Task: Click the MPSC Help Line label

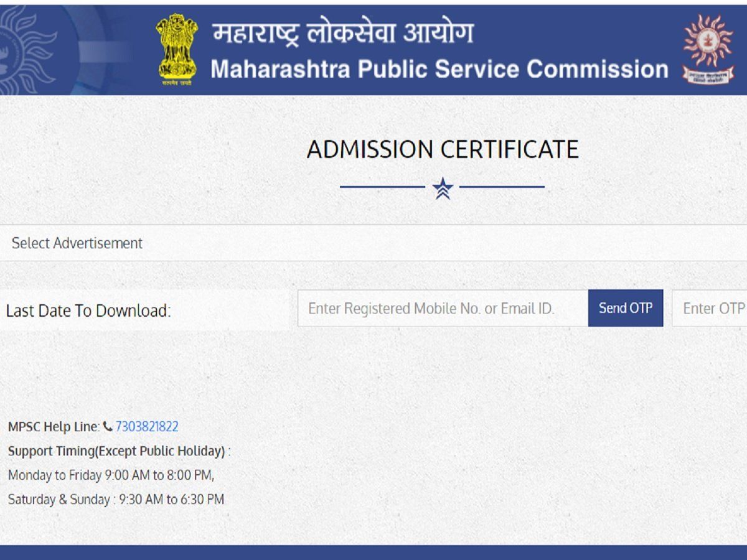Action: (x=54, y=427)
